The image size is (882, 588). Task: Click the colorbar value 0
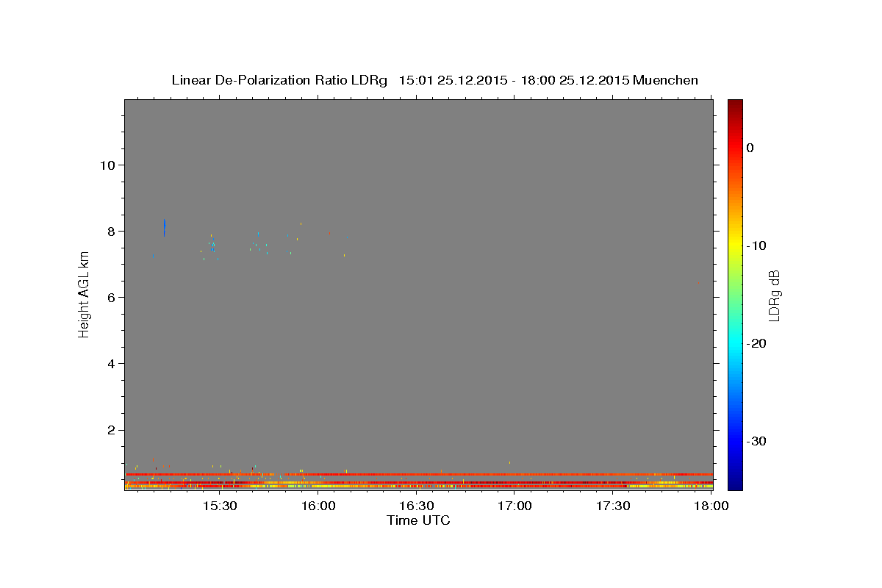coord(750,148)
